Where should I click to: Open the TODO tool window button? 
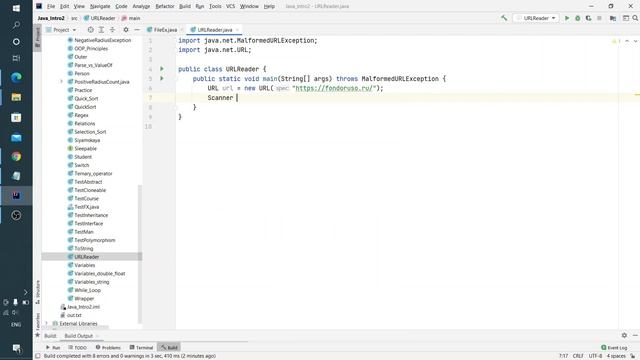tap(78, 347)
